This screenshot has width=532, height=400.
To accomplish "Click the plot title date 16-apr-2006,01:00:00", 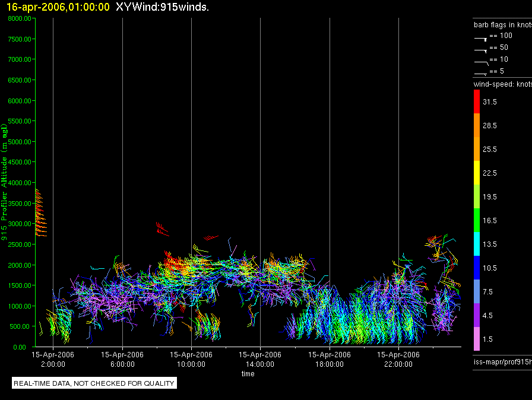I will (58, 7).
